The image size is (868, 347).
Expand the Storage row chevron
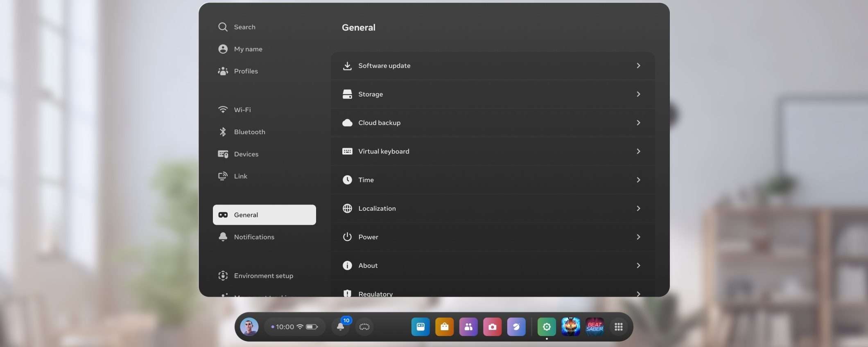coord(638,94)
